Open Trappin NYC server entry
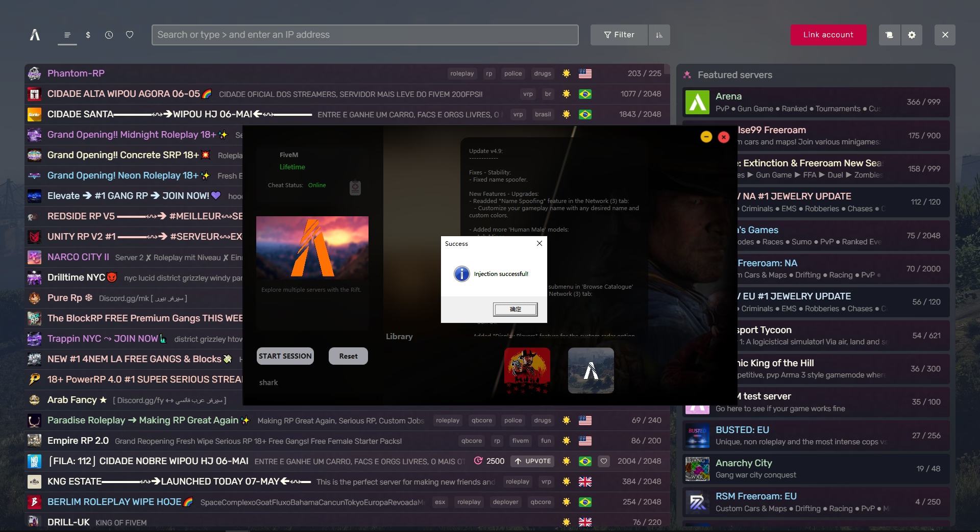Screen dimensions: 980x532 (103, 339)
